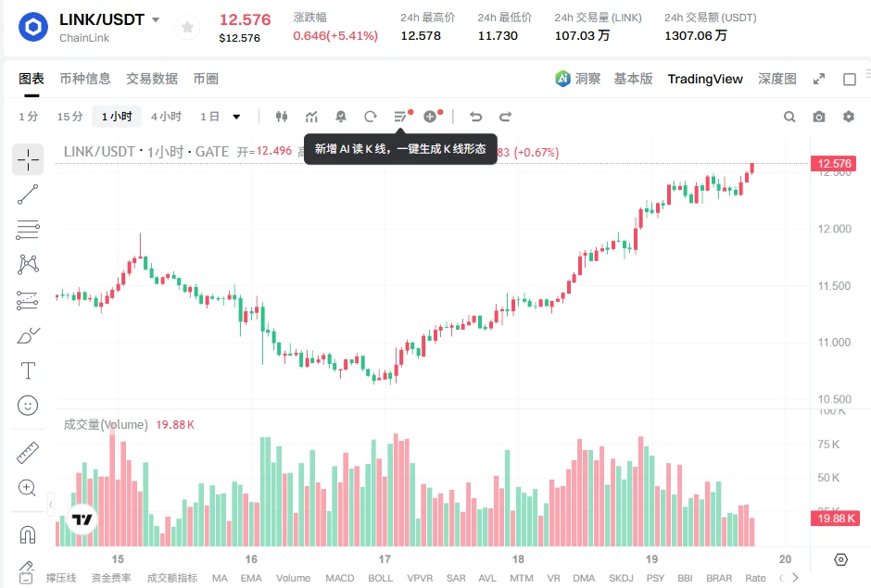Open the LINK/USDT pair dropdown
871x588 pixels.
tap(156, 20)
